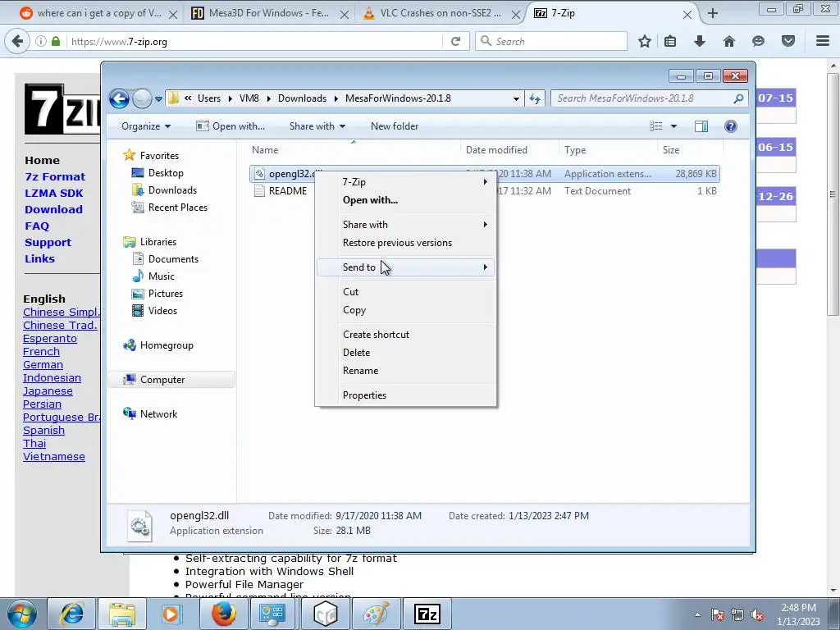The height and width of the screenshot is (630, 840).
Task: Open the Organize dropdown menu
Action: click(146, 126)
